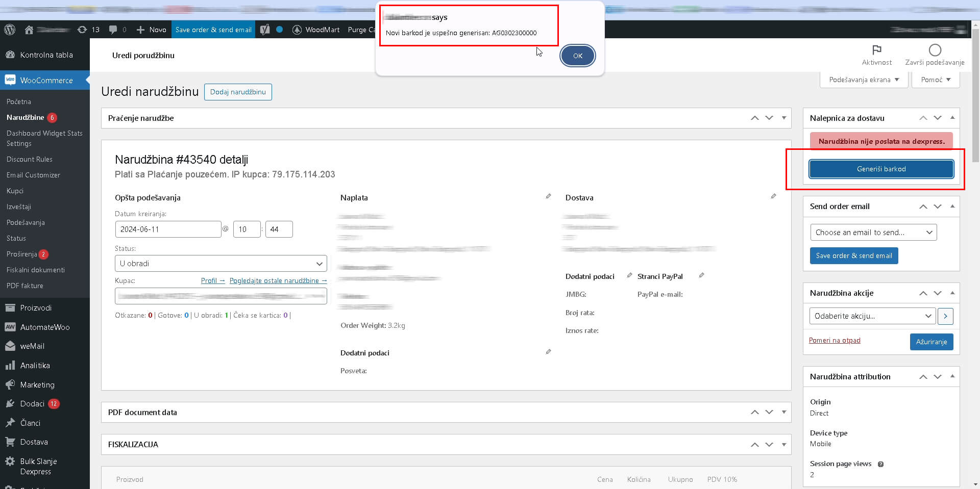Click the updates icon showing 13

click(82, 30)
